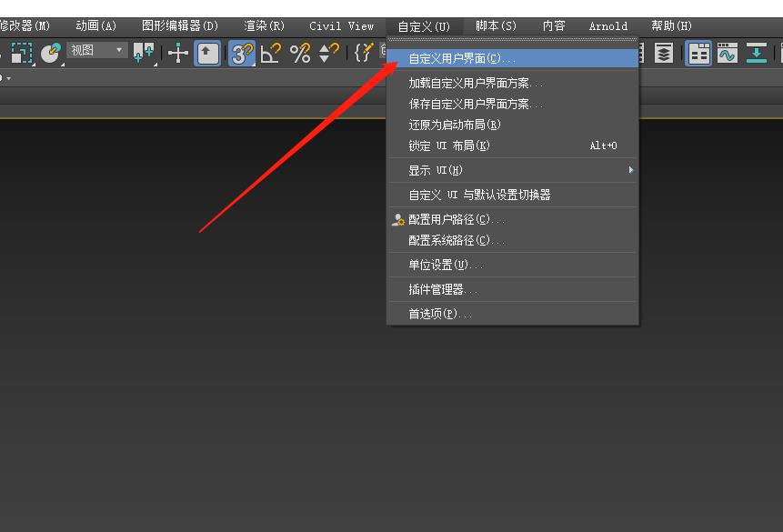Image resolution: width=783 pixels, height=532 pixels.
Task: Expand the 显示 UI(H) submenu arrow
Action: point(631,170)
